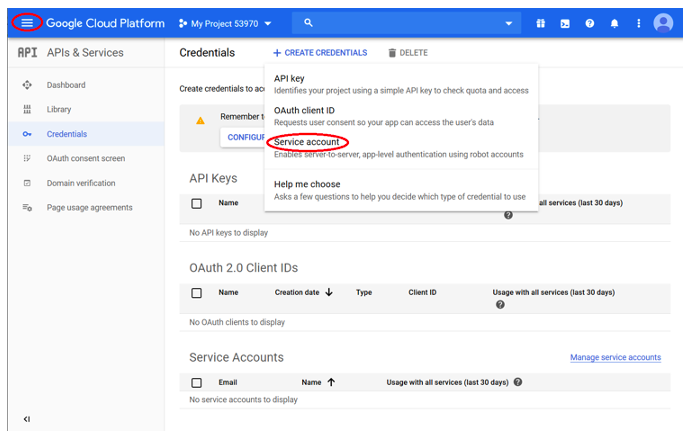Click the Service Accounts Email column header
The width and height of the screenshot is (692, 445).
[x=228, y=382]
